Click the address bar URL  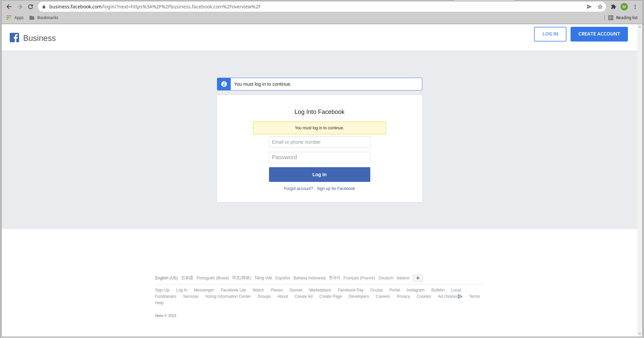point(155,7)
